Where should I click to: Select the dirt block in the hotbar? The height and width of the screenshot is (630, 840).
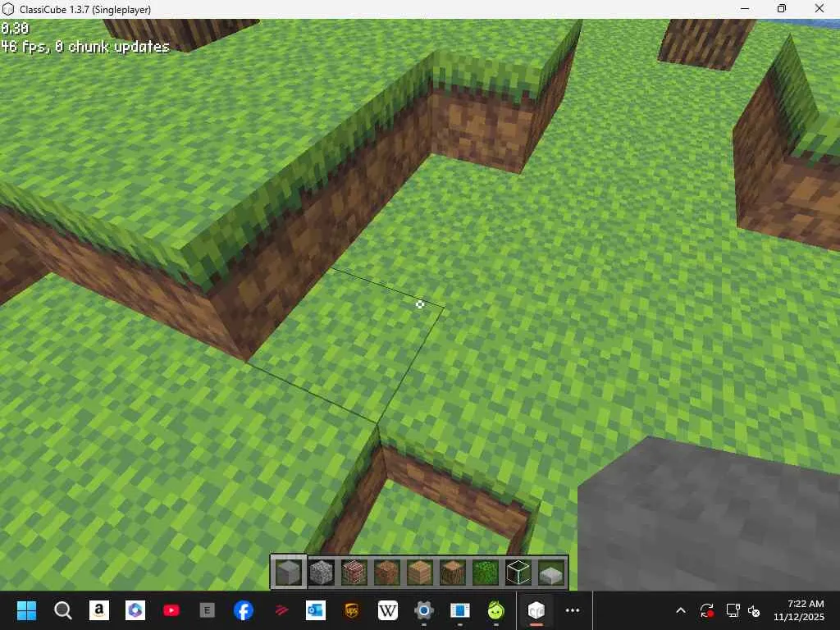coord(387,572)
